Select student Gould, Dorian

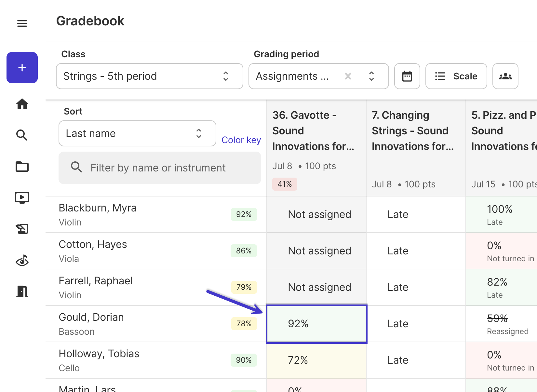click(91, 317)
